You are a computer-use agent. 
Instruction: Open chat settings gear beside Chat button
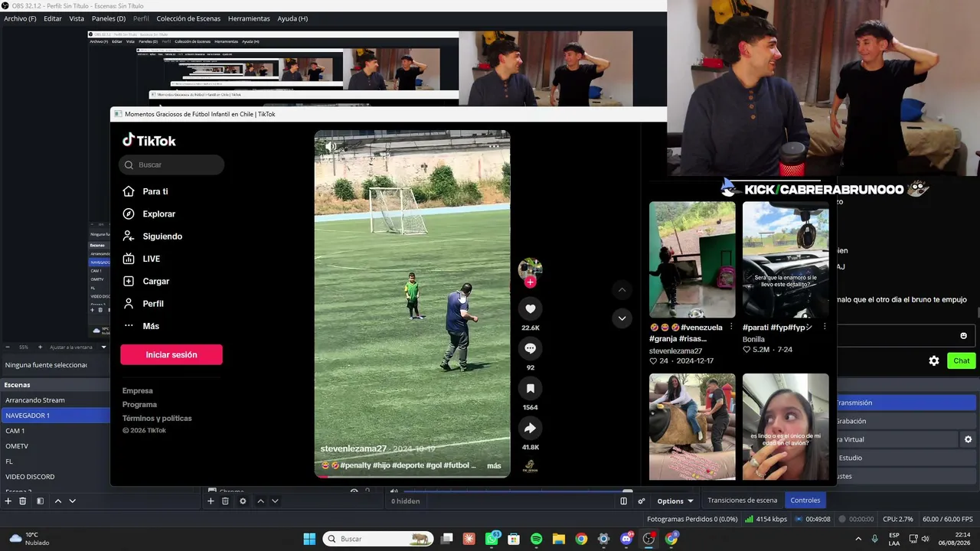pyautogui.click(x=934, y=360)
